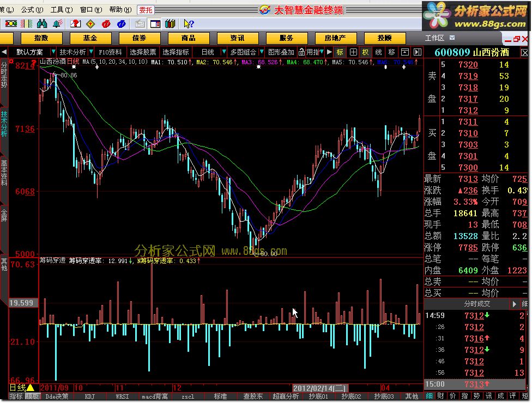532x403 pixels.
Task: Select the 超赢分析 indicator tab
Action: click(x=286, y=396)
